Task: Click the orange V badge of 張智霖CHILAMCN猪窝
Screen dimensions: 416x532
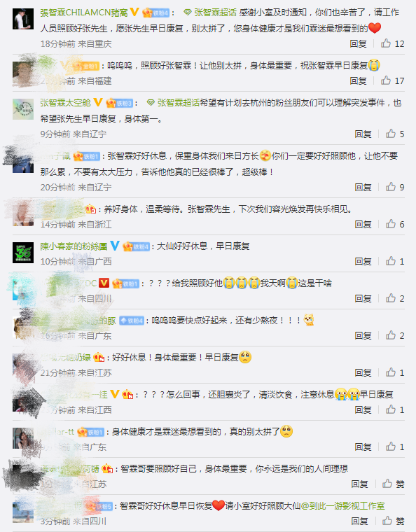Action: coord(134,12)
